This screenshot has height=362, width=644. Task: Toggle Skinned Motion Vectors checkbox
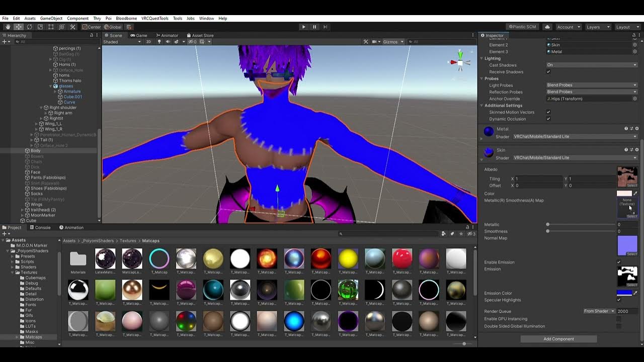click(548, 112)
